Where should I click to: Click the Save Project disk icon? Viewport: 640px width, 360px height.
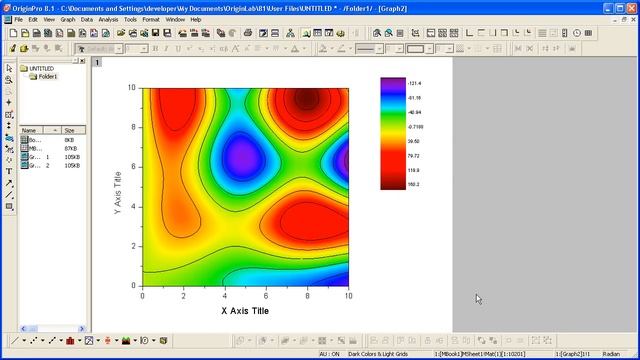(156, 33)
